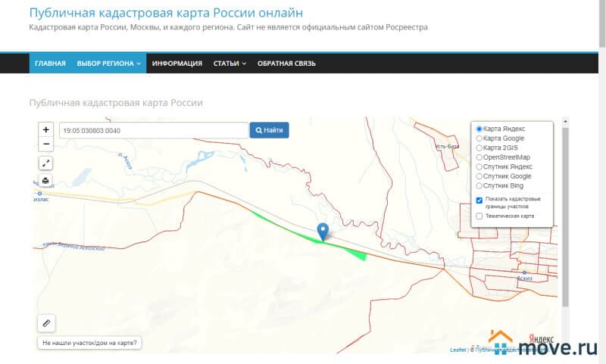Zoom in the map with plus button

(x=46, y=129)
